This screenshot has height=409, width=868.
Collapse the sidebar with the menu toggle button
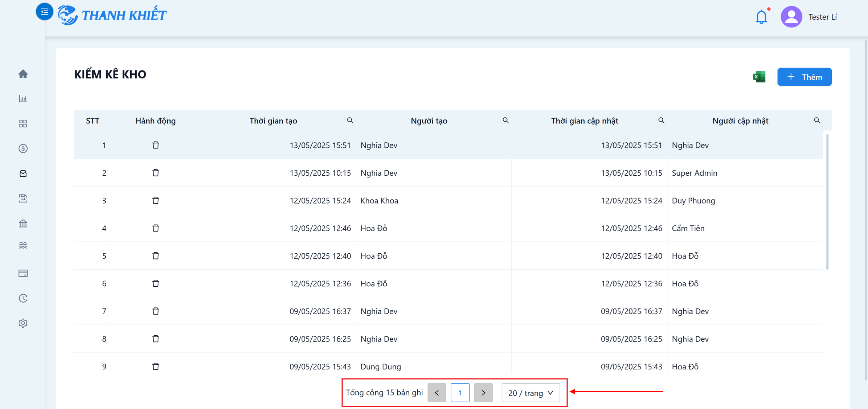coord(44,12)
